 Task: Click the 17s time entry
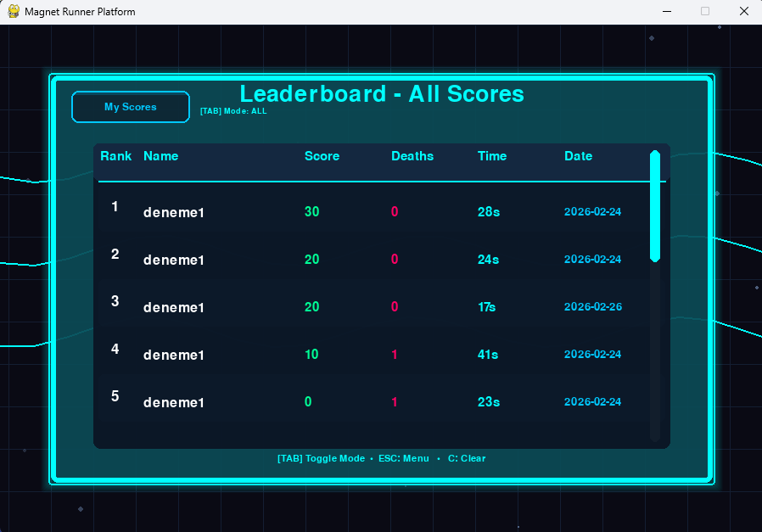(486, 307)
